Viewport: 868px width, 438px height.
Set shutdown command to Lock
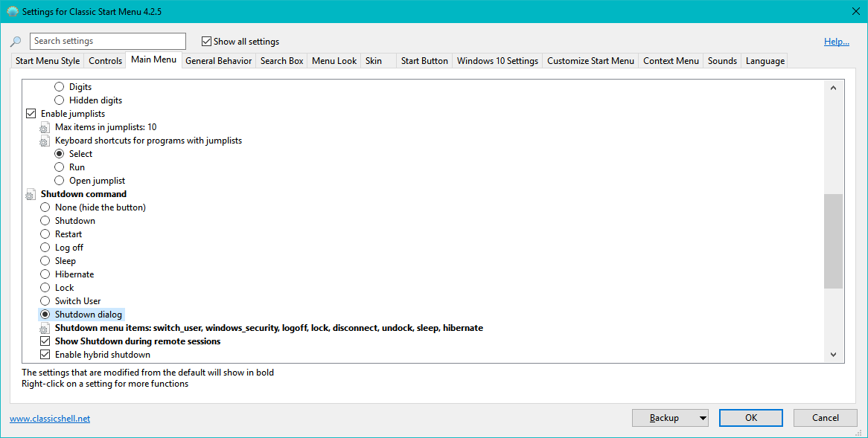[x=45, y=288]
